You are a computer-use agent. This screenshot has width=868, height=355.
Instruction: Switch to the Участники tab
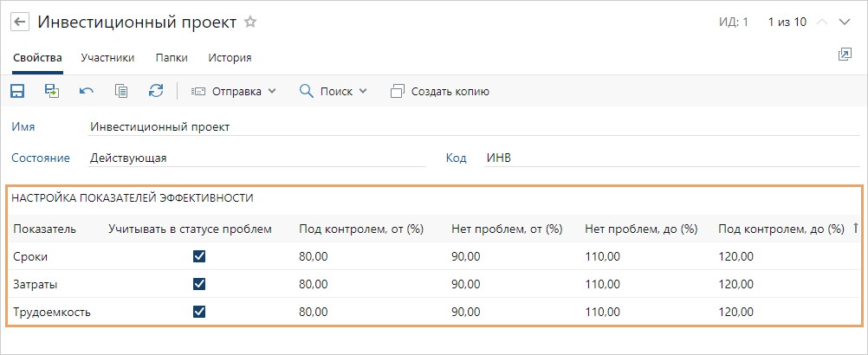(x=107, y=58)
